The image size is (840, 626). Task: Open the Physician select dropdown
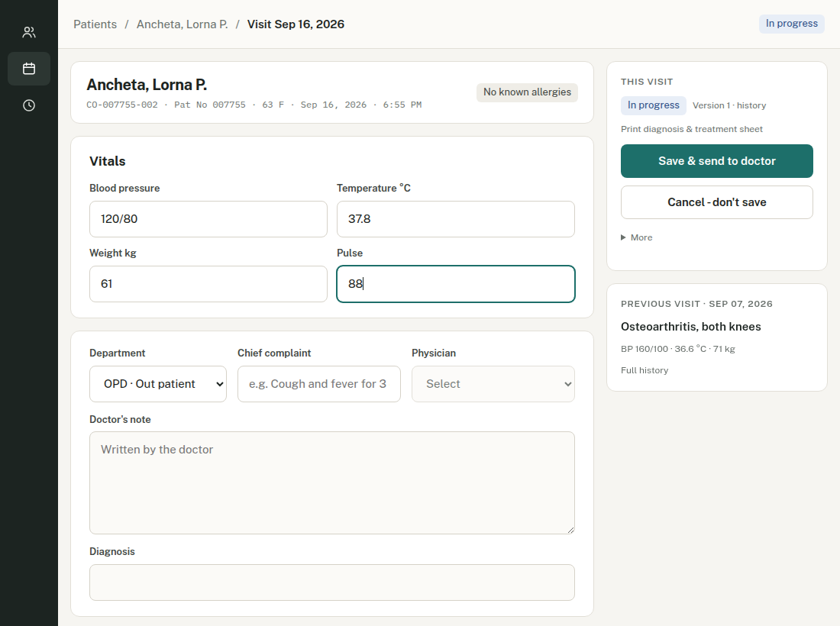pos(493,384)
